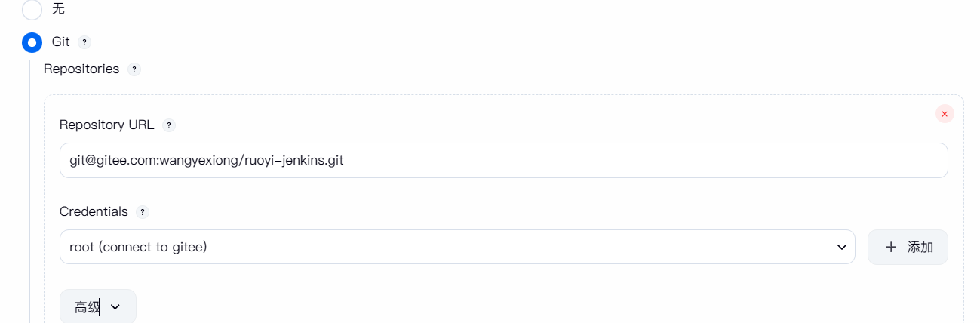This screenshot has height=323, width=980.
Task: Show help for Credentials
Action: (x=143, y=212)
